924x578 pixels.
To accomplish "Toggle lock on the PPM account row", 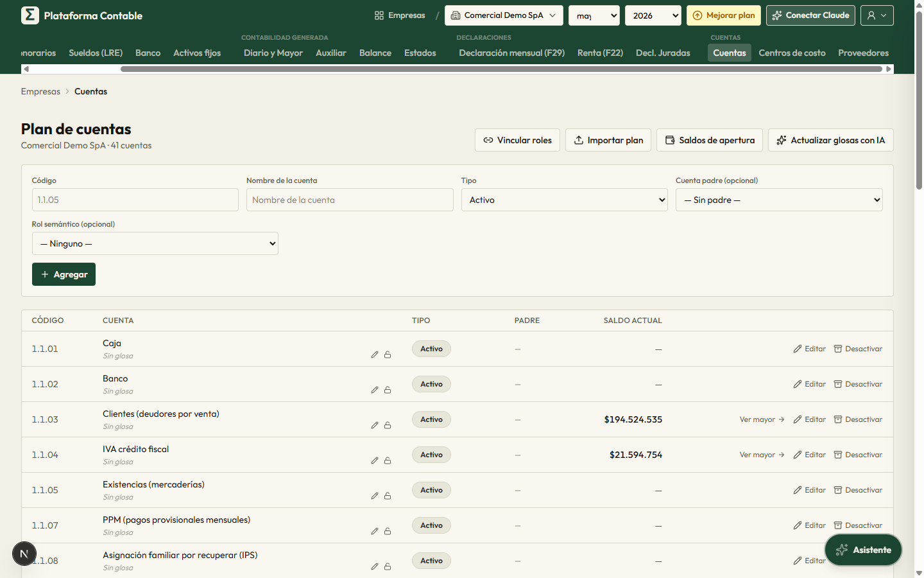I will (x=388, y=531).
